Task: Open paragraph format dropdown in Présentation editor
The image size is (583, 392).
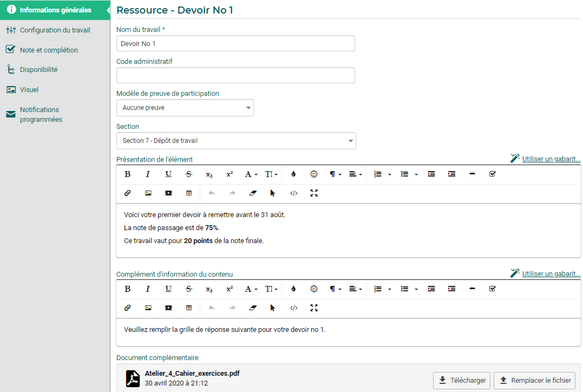Action: (x=336, y=174)
